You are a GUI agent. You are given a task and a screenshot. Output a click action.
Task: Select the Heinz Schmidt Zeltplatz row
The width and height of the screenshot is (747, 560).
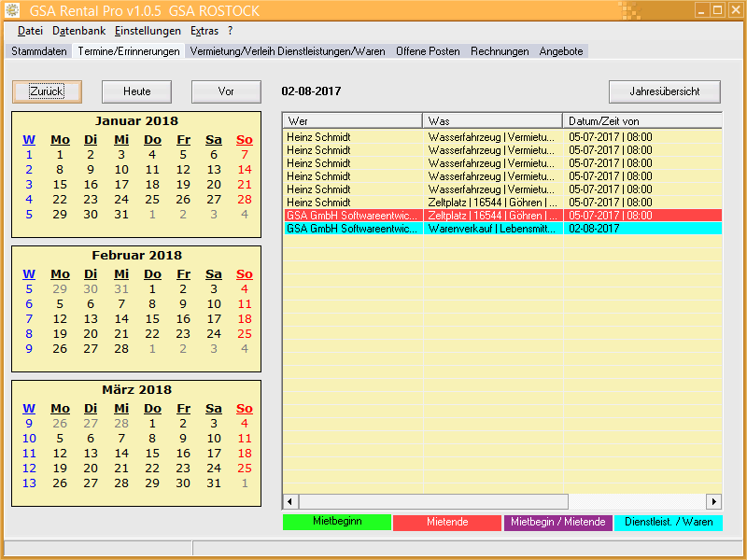tap(503, 203)
